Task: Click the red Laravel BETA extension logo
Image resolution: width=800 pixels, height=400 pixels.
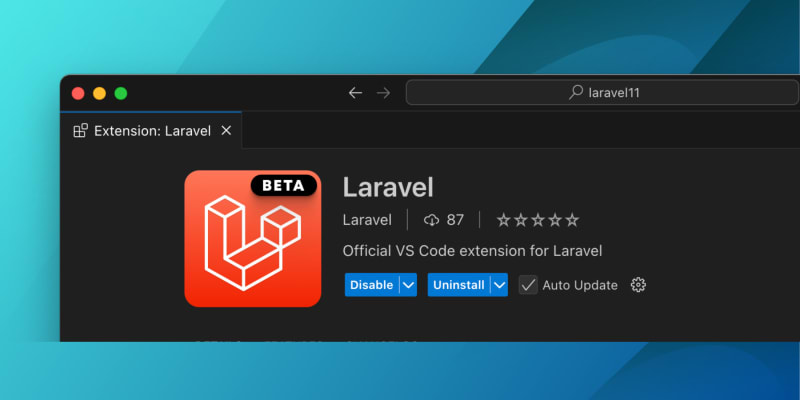Action: (252, 238)
